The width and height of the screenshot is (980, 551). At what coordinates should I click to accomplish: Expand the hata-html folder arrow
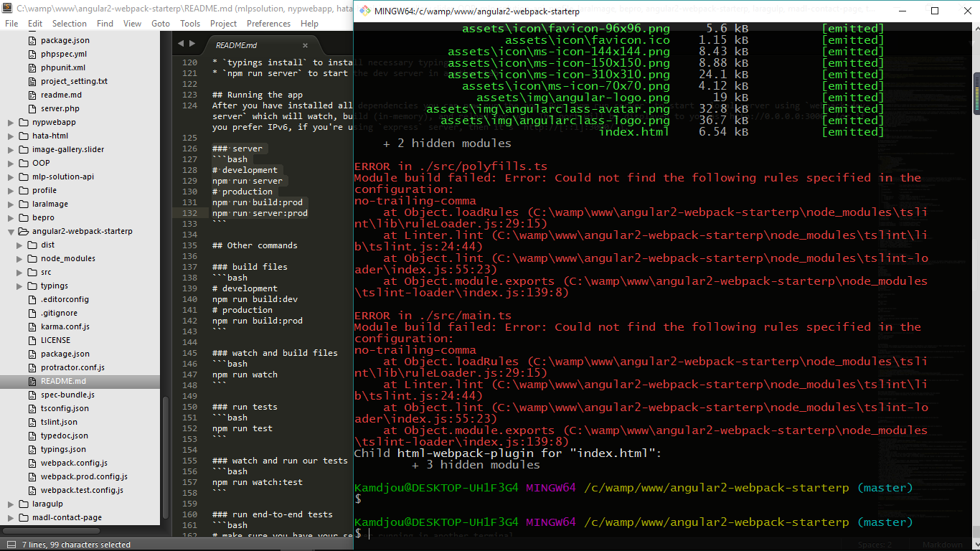[11, 136]
